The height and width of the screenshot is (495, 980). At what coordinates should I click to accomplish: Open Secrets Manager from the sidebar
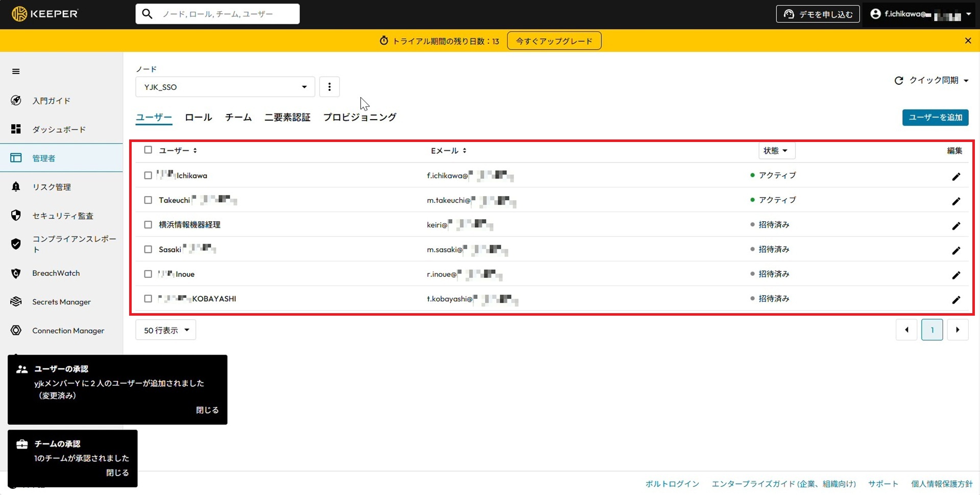click(61, 302)
